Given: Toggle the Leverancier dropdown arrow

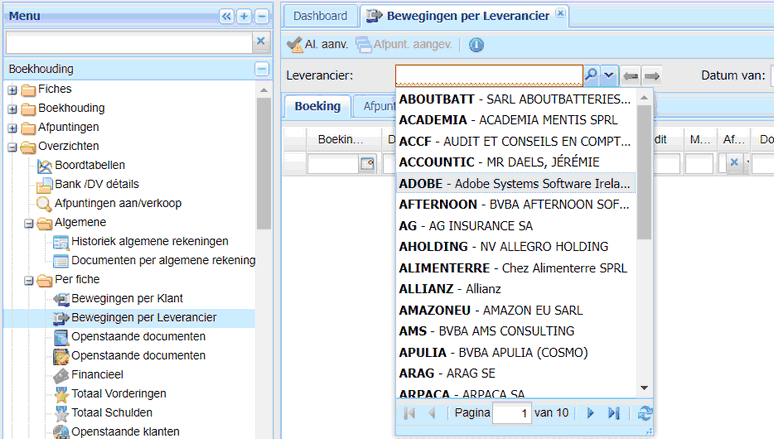Looking at the screenshot, I should point(609,76).
